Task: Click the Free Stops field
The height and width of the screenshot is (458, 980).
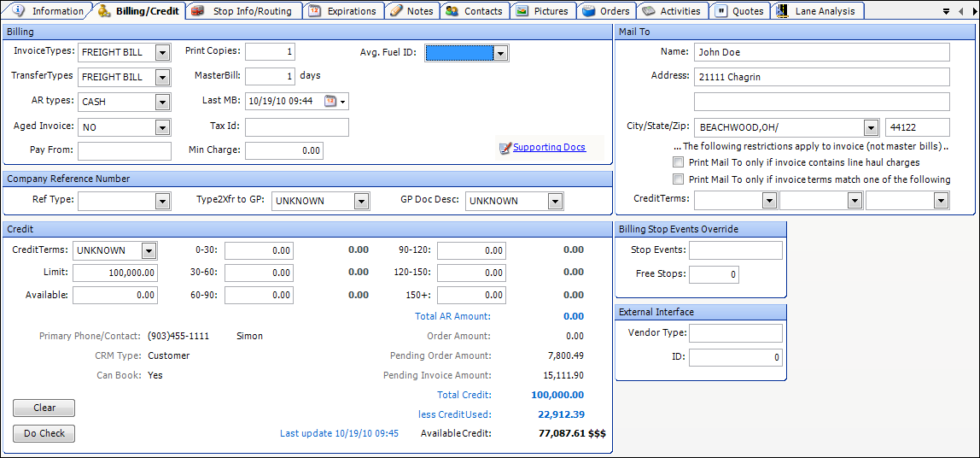Action: click(714, 274)
